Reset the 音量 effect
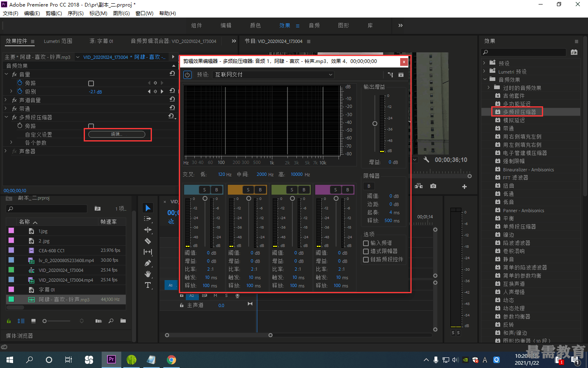The height and width of the screenshot is (368, 588). coord(172,74)
